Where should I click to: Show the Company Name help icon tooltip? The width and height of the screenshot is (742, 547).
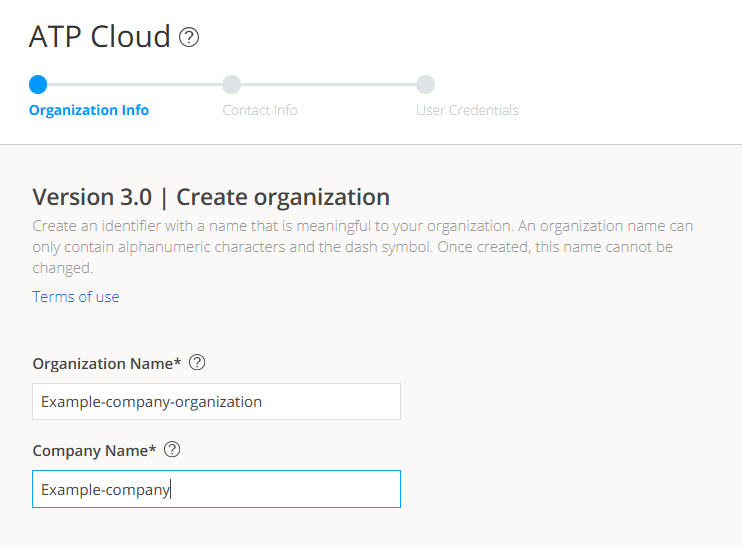point(172,450)
